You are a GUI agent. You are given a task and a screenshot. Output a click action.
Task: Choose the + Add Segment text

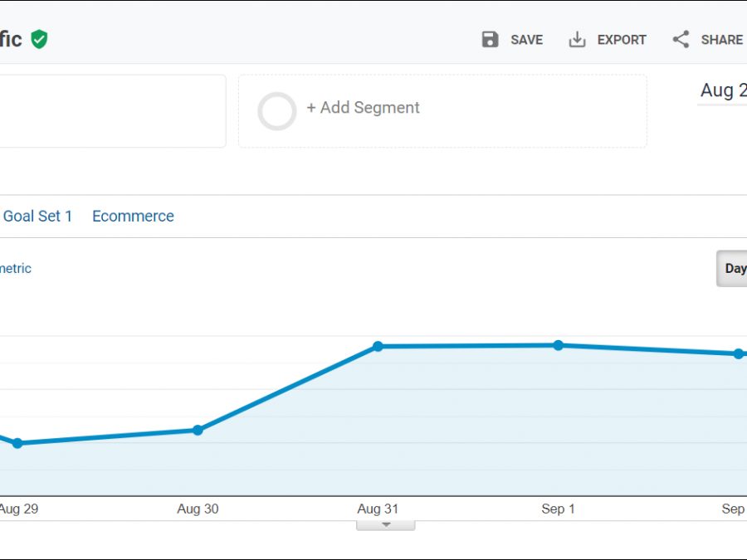[363, 108]
